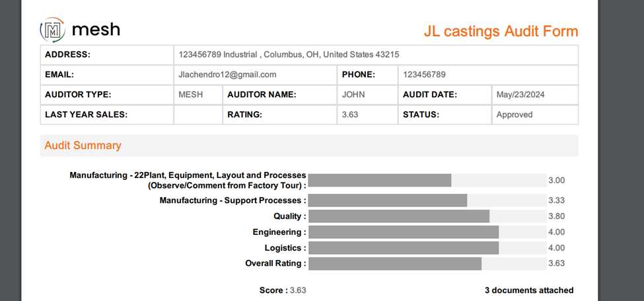Click the Logistics rating bar
Viewport: 644px width, 301px height.
(404, 248)
